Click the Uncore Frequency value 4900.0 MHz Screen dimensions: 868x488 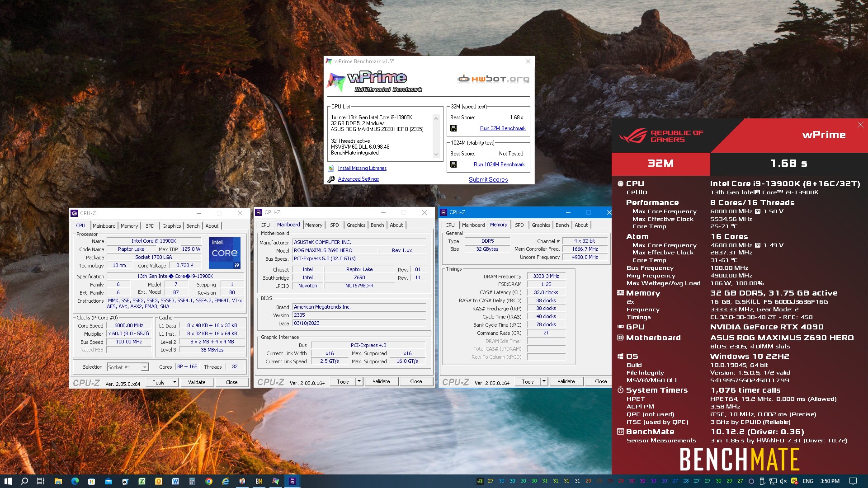pos(585,258)
